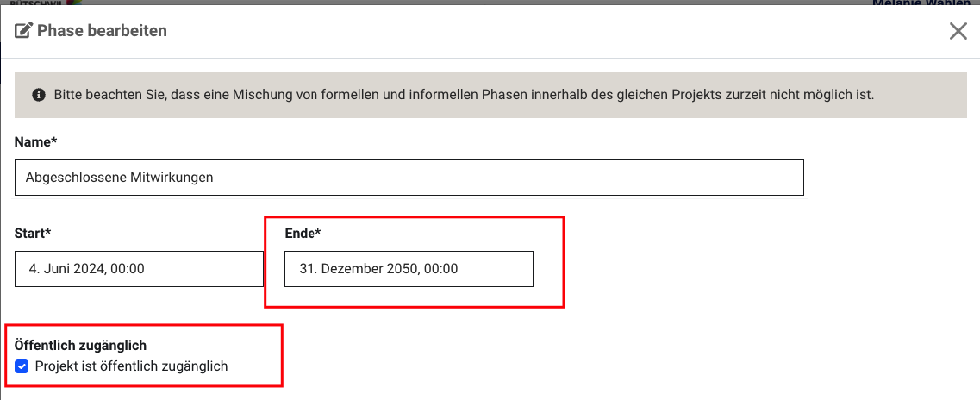The height and width of the screenshot is (400, 980).
Task: Click the Ende* field label
Action: coord(303,233)
